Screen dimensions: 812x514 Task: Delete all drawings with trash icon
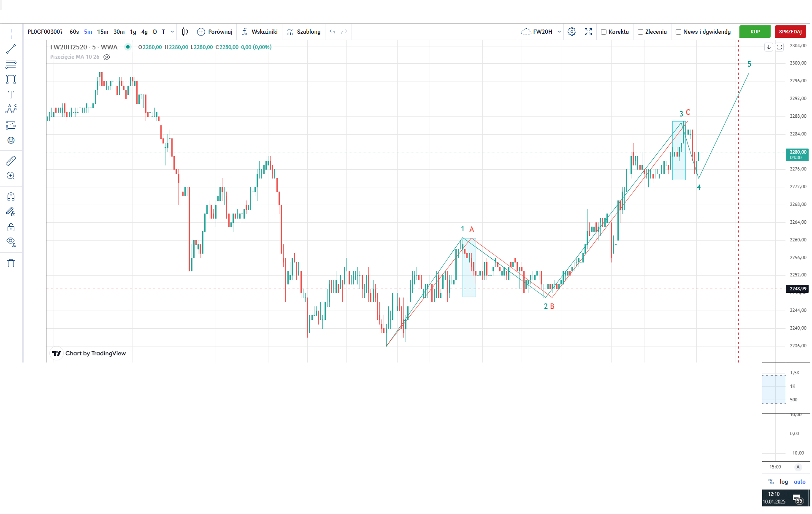click(x=11, y=263)
